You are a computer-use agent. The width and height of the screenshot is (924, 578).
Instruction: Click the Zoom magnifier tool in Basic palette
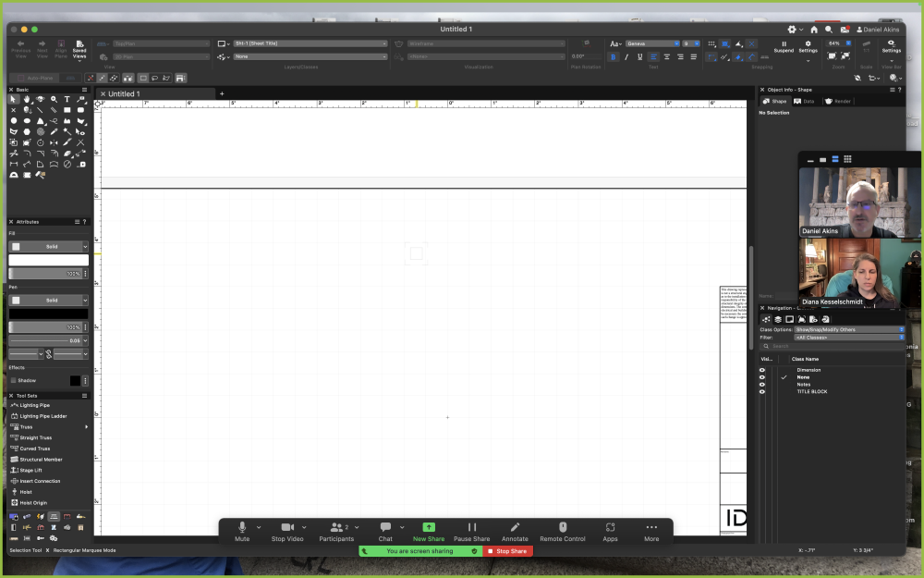pos(54,99)
